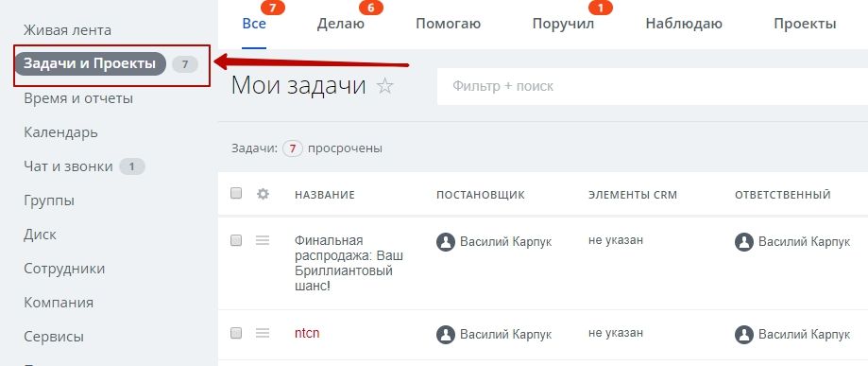
Task: Check the ntcn task checkbox
Action: [x=236, y=333]
